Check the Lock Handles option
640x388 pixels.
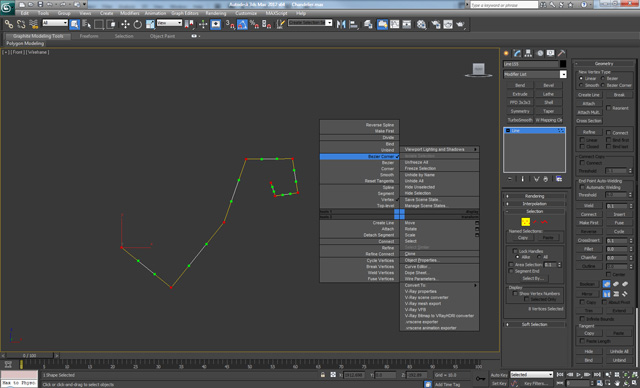(x=515, y=251)
